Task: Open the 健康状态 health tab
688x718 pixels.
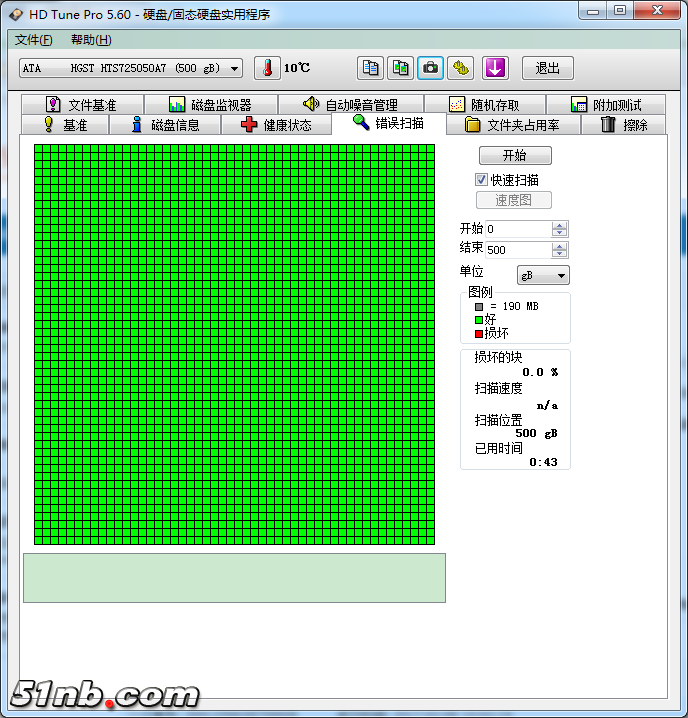Action: coord(276,125)
